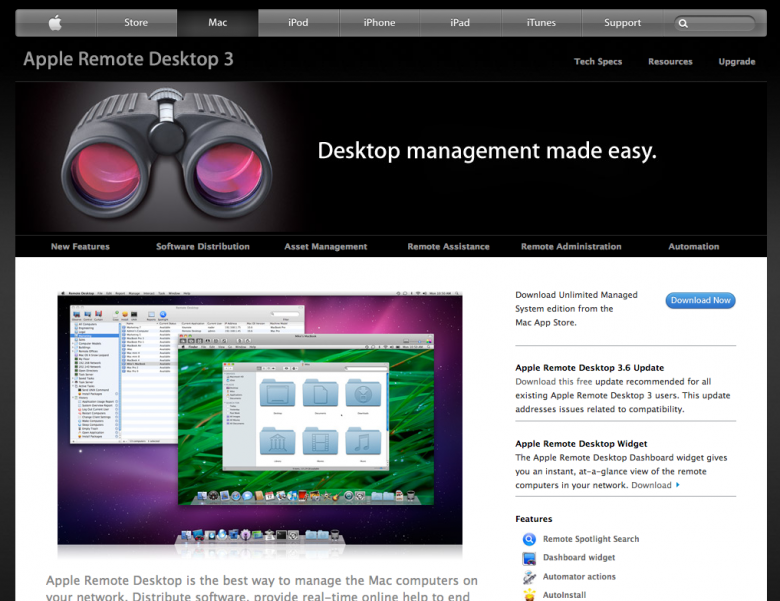Click the Remote Spotlight Search icon
This screenshot has width=780, height=601.
(529, 539)
